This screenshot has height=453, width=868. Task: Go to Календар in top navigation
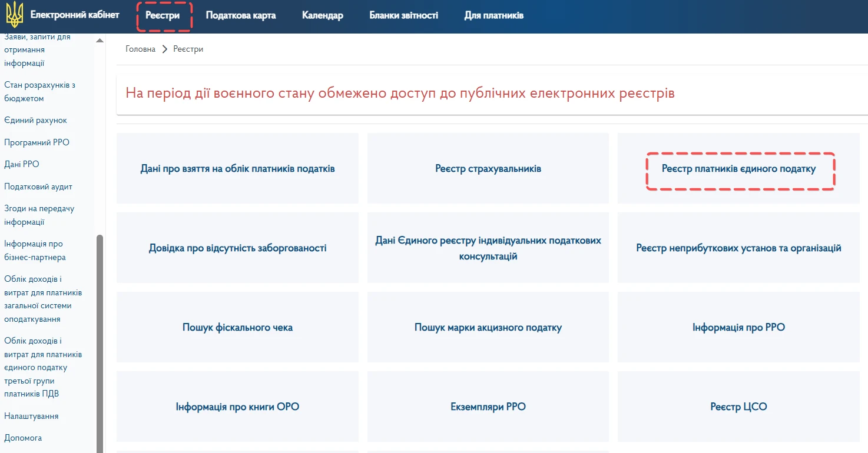coord(322,15)
